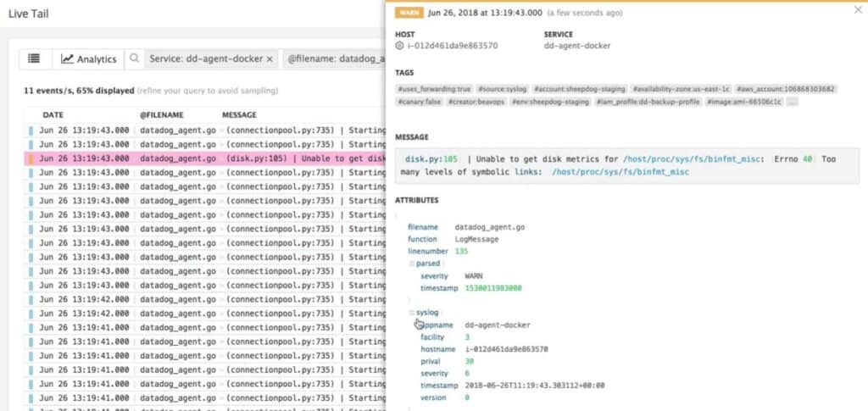This screenshot has width=868, height=411.
Task: Click the DATE column header
Action: click(x=53, y=115)
